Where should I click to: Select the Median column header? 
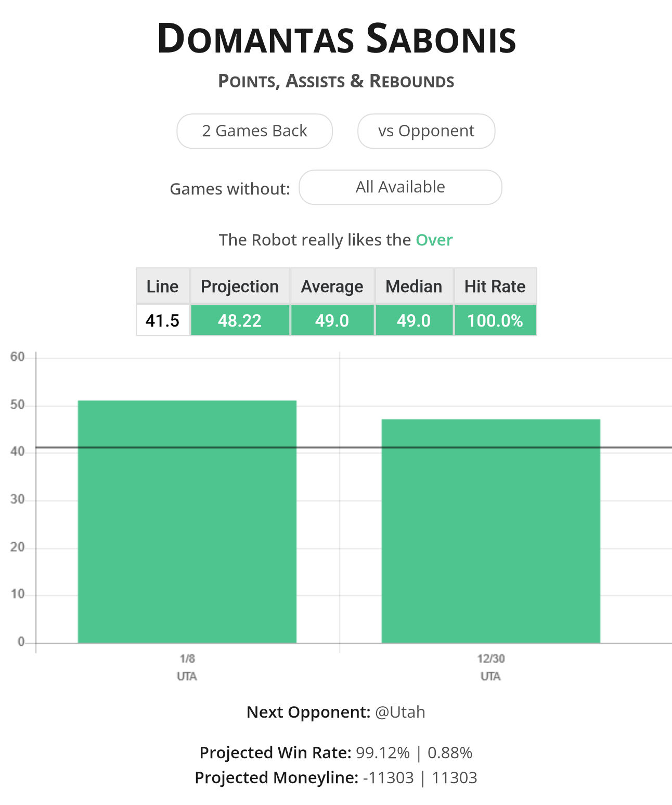tap(414, 286)
